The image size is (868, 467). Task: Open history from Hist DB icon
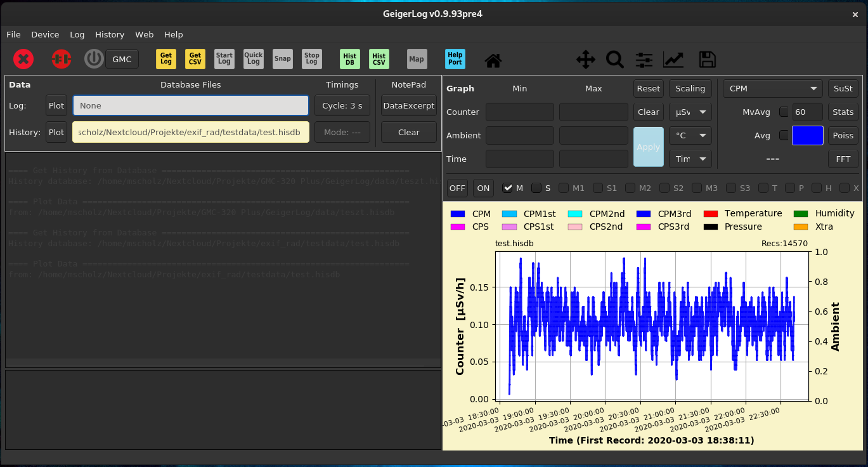click(350, 59)
